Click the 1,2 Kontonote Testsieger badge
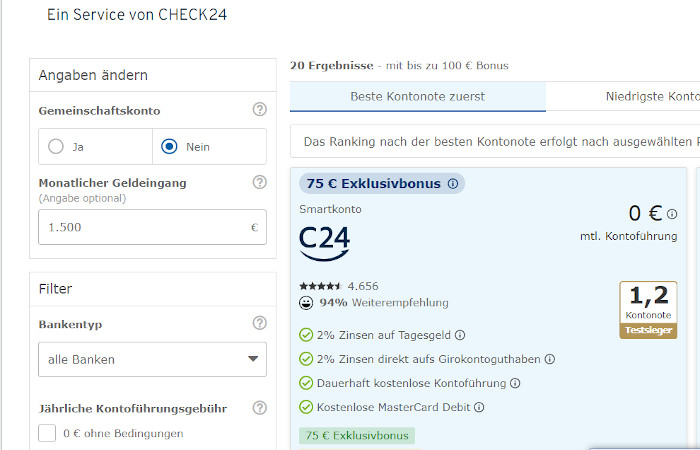 [x=648, y=310]
